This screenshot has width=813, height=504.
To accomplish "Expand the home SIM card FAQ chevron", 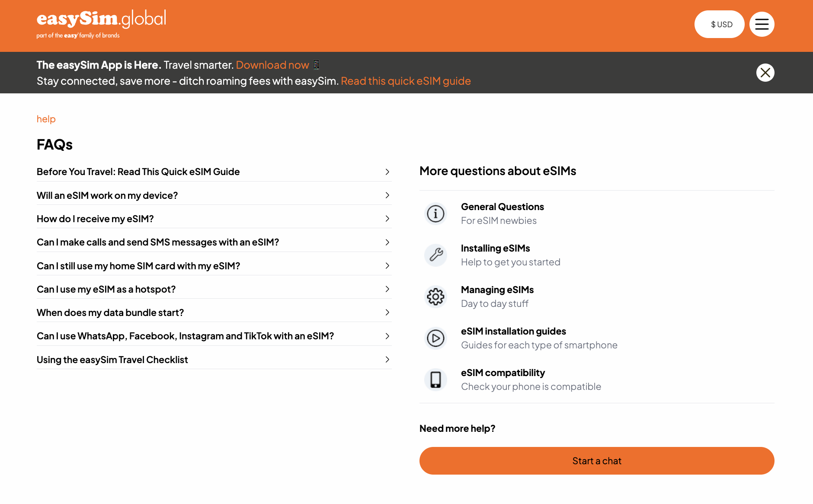I will (x=387, y=266).
